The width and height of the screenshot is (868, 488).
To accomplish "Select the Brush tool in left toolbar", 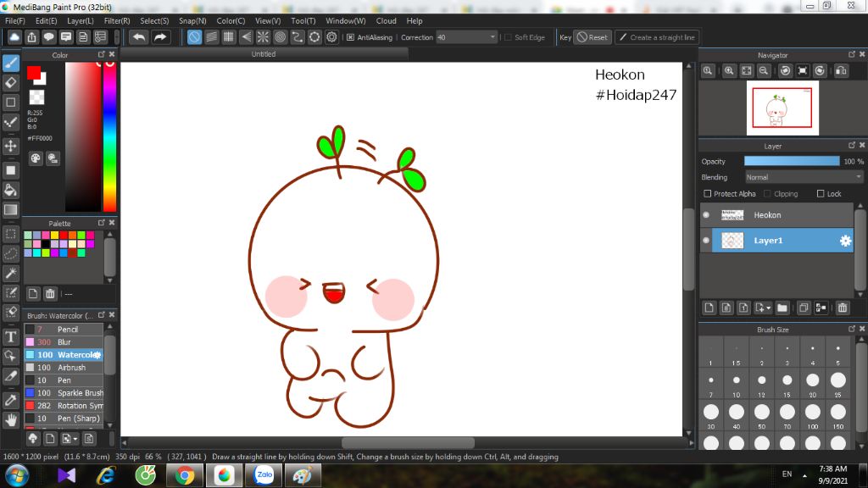I will (11, 63).
